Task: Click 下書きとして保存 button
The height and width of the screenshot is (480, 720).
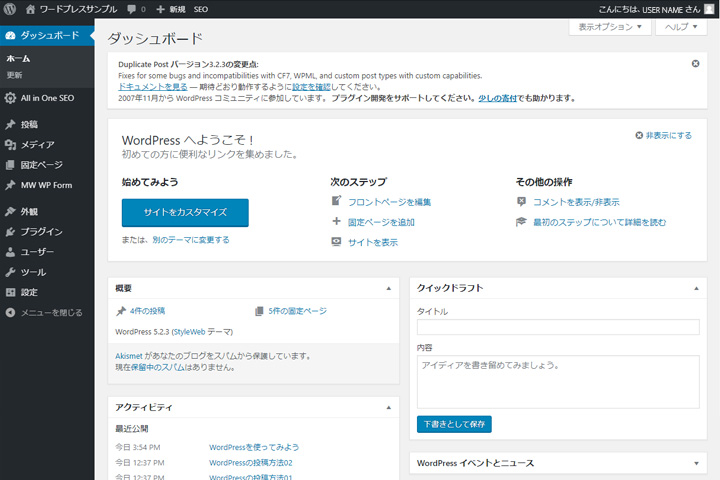Action: (x=454, y=424)
